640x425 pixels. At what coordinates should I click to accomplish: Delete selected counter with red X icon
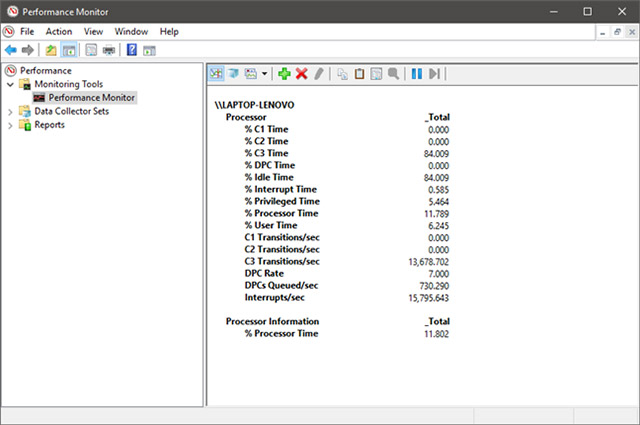[x=301, y=74]
